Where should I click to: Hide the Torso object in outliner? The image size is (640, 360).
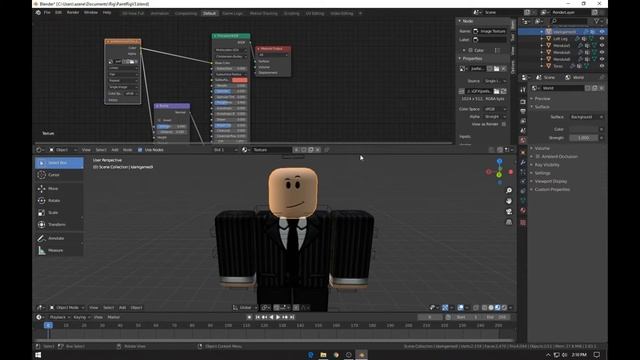point(602,66)
